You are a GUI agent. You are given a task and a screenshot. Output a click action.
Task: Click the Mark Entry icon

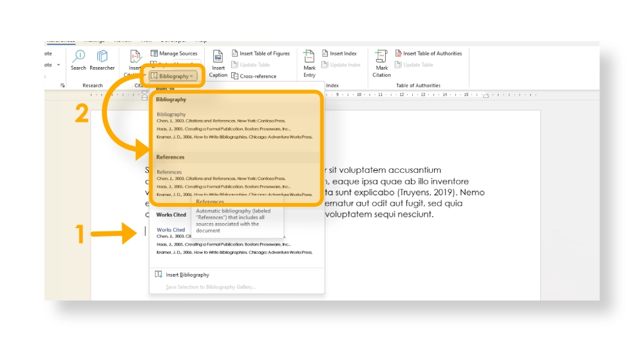310,63
